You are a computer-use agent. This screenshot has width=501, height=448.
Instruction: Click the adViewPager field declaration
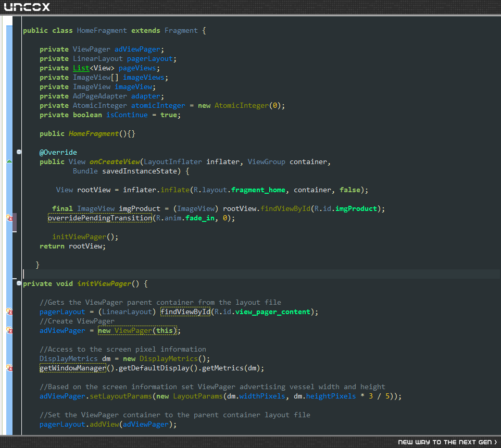(137, 49)
